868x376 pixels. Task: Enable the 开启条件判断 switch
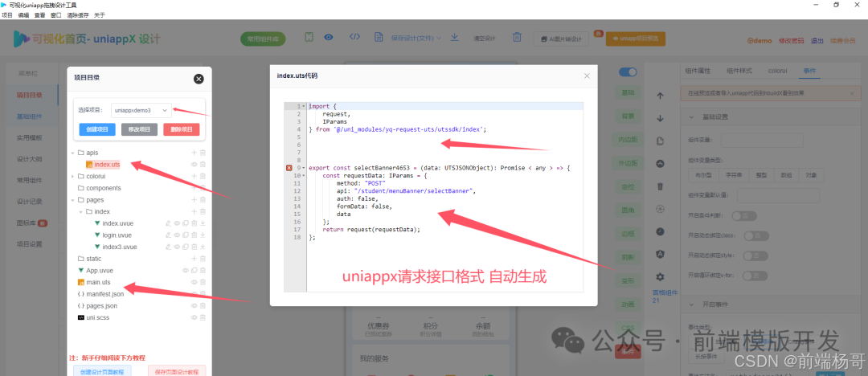(x=743, y=215)
